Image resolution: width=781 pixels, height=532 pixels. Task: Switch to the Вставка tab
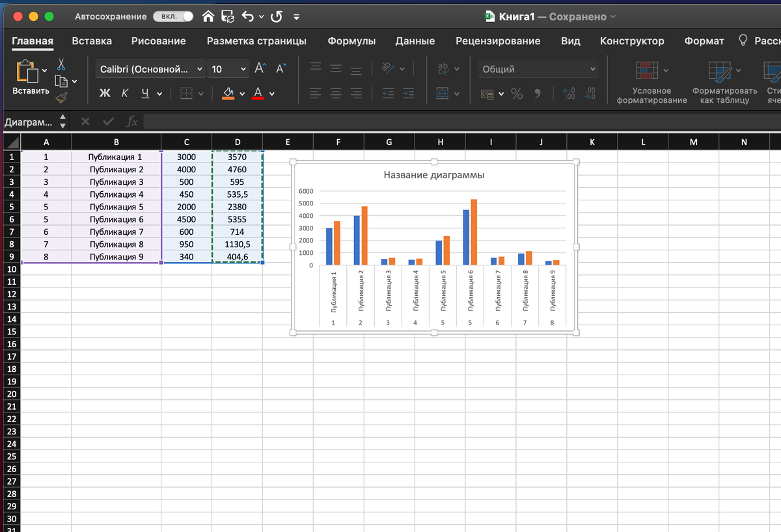click(x=92, y=41)
